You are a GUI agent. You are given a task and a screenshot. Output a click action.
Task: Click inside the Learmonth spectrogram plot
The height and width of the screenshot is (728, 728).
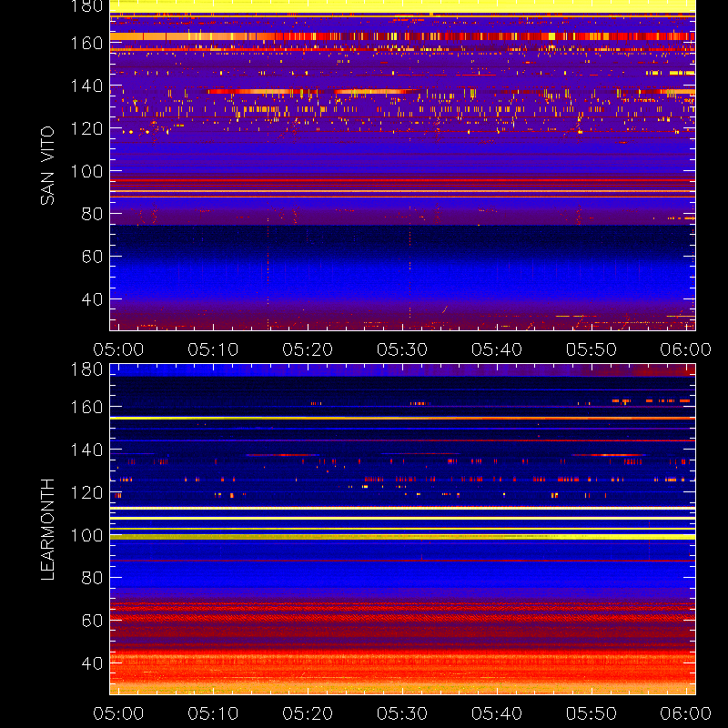point(402,530)
